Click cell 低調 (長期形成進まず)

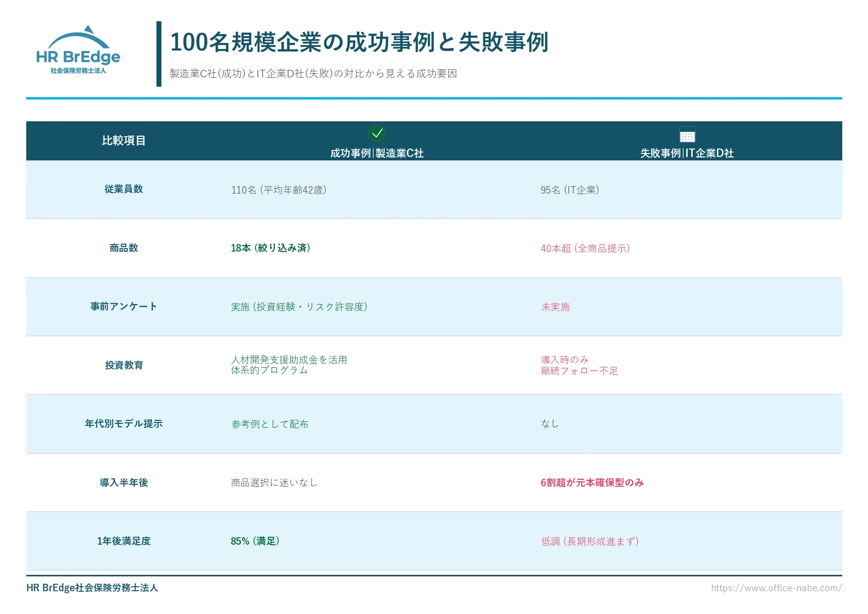pos(590,541)
